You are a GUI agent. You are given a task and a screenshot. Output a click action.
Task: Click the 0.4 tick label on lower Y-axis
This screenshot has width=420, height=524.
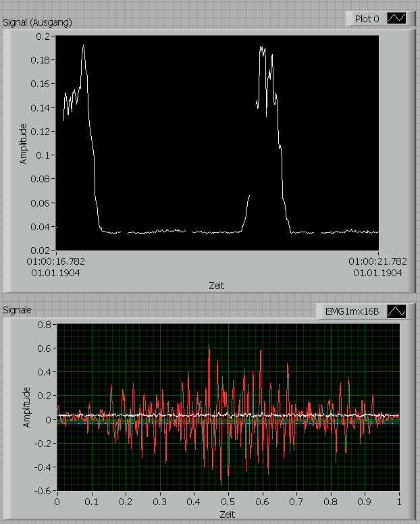[44, 372]
